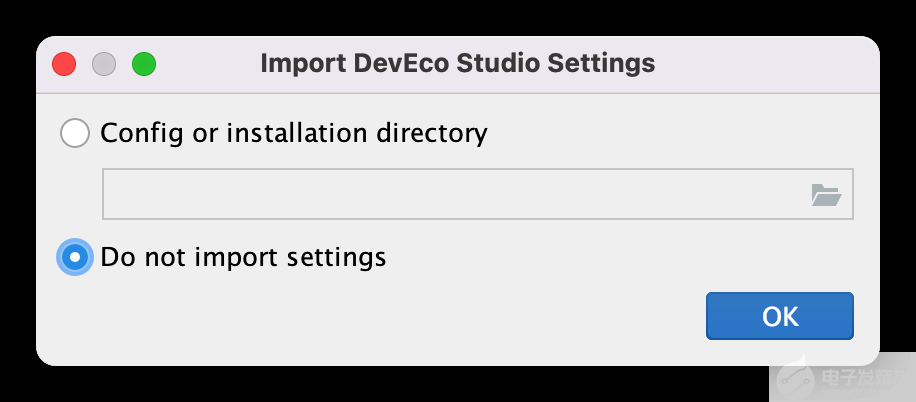Image resolution: width=916 pixels, height=402 pixels.
Task: Click the 'Do not import settings' label text
Action: [x=243, y=257]
